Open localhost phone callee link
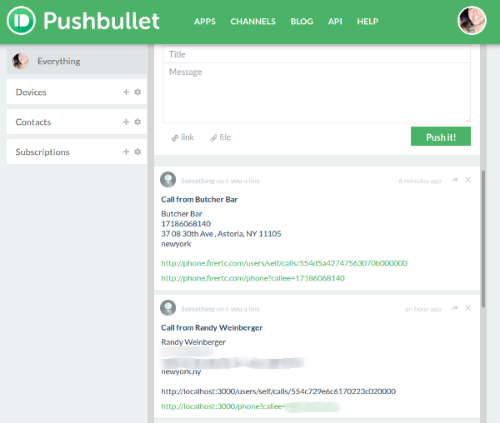The image size is (500, 423). point(250,406)
